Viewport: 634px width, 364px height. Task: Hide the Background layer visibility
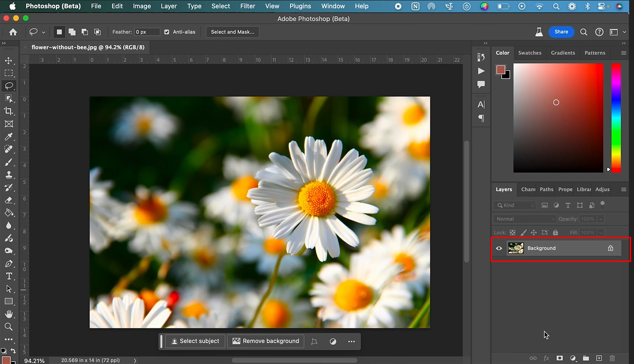[x=499, y=248]
